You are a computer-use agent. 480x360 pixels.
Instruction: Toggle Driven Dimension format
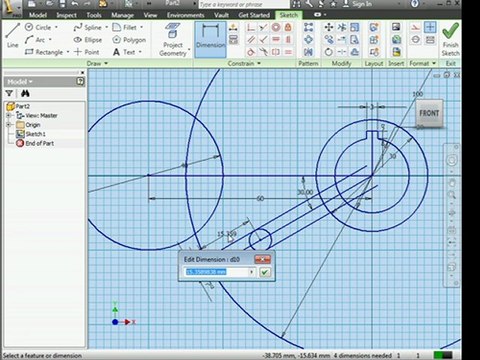(430, 40)
